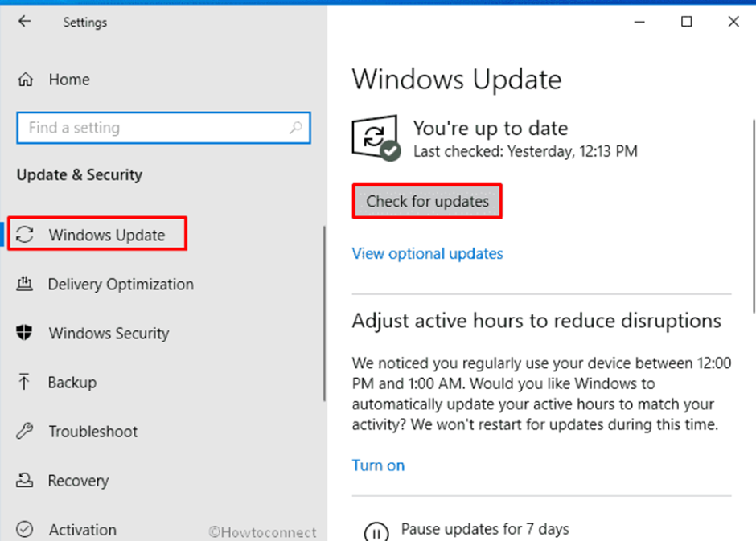Viewport: 756px width, 541px height.
Task: Click the pause updates icon
Action: point(376,531)
